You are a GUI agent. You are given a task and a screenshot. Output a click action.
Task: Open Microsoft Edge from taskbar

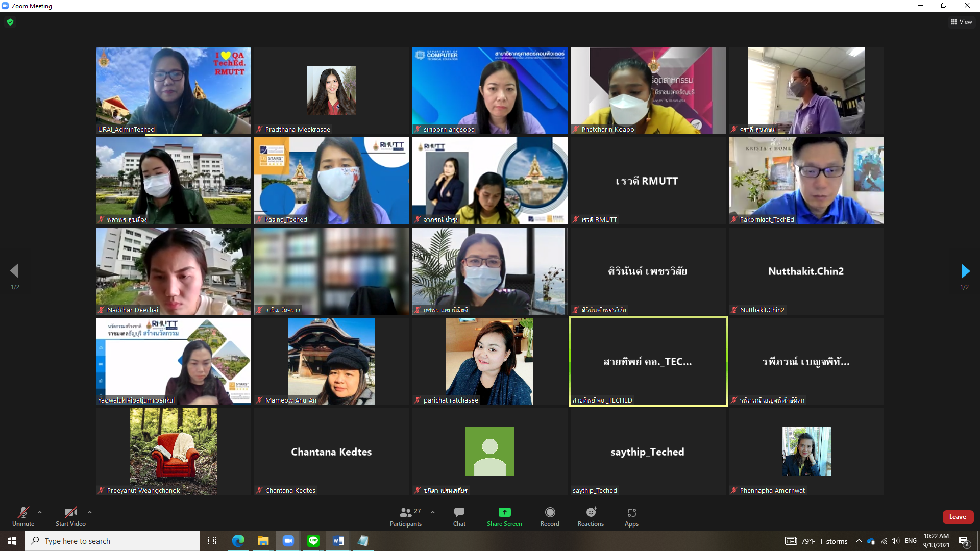tap(238, 541)
